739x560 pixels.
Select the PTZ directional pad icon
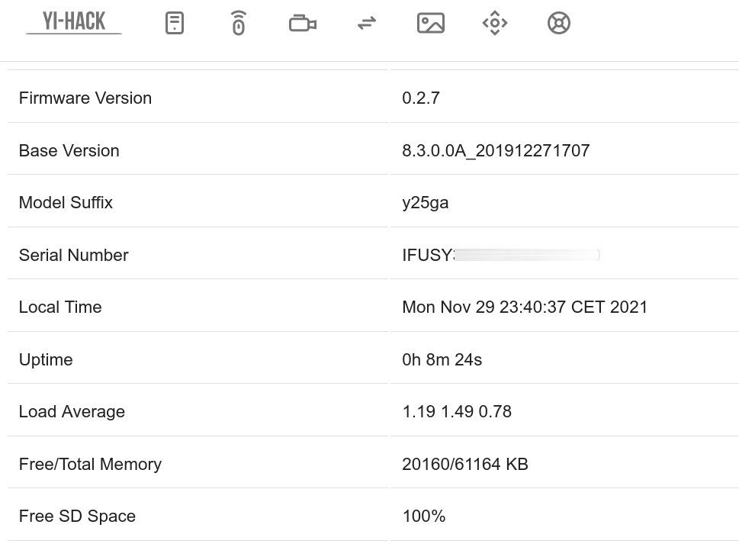pyautogui.click(x=494, y=23)
